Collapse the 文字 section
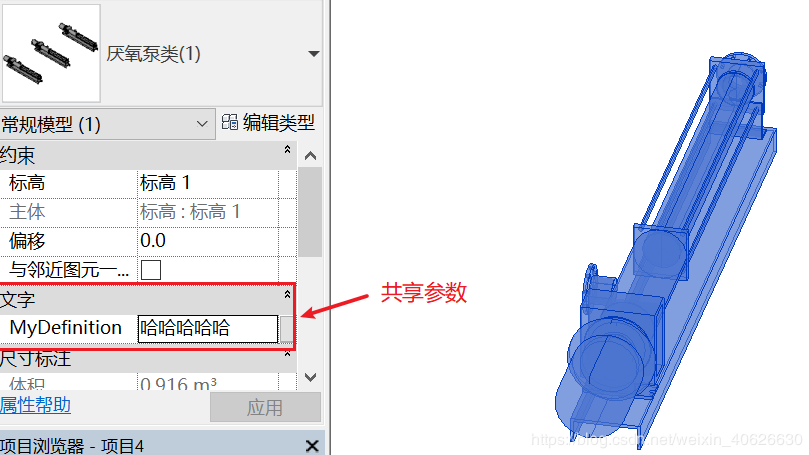The image size is (809, 455). (287, 295)
